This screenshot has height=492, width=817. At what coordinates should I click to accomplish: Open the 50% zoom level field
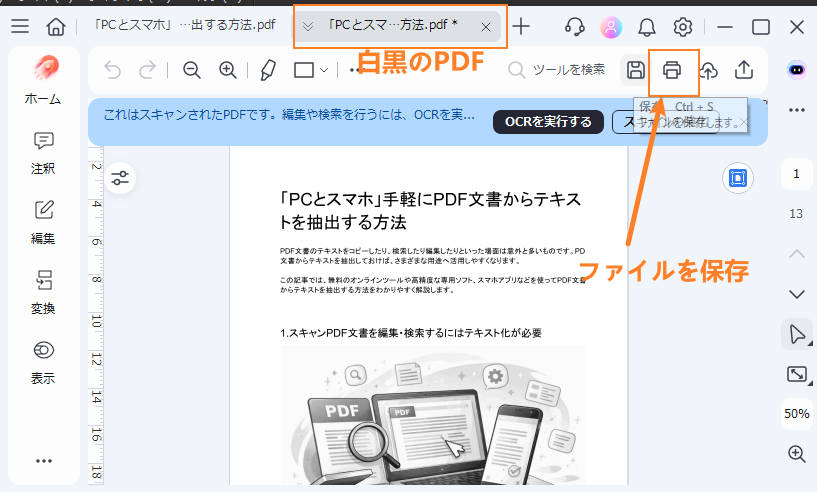tap(797, 414)
